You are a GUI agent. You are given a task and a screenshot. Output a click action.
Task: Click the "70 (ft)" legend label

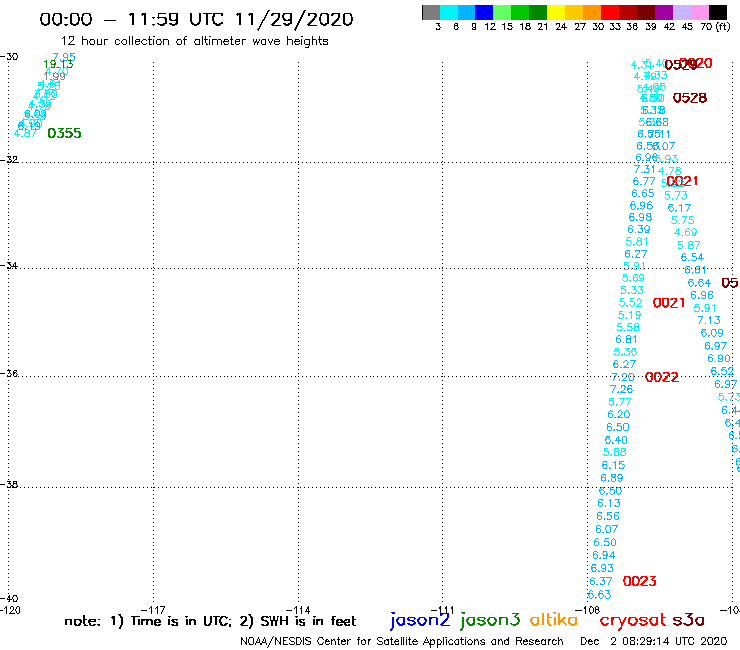[715, 26]
